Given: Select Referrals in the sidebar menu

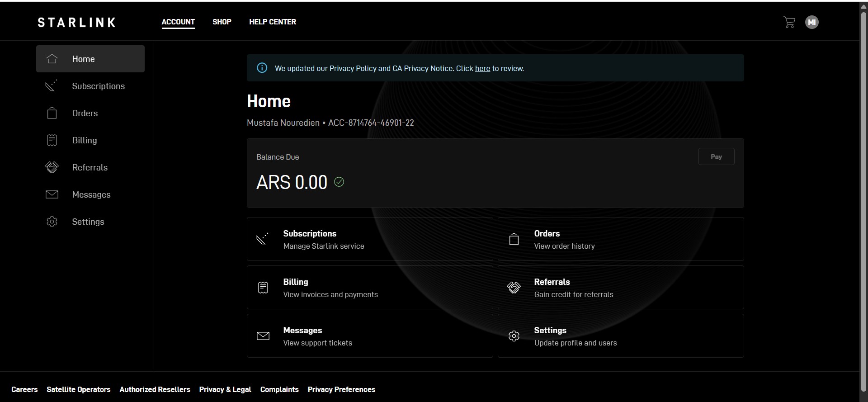Looking at the screenshot, I should pos(90,167).
